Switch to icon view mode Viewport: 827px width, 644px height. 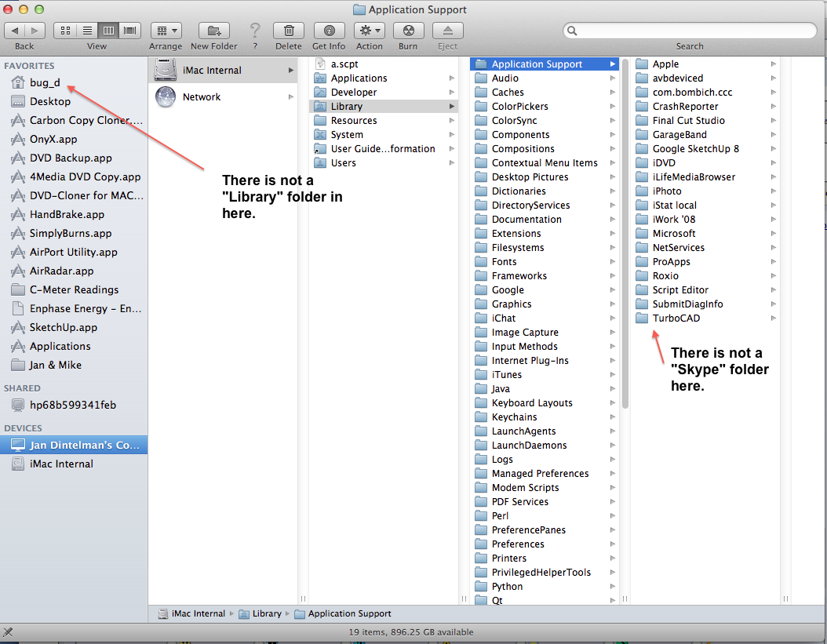65,31
